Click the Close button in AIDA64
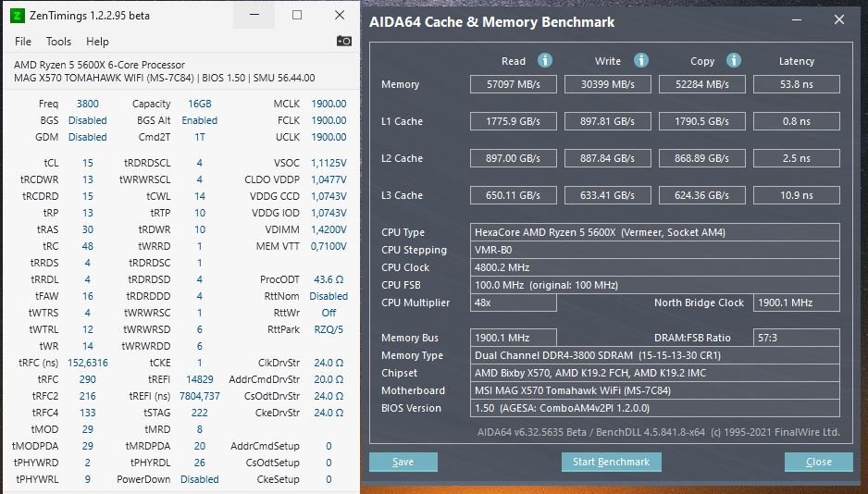 819,462
